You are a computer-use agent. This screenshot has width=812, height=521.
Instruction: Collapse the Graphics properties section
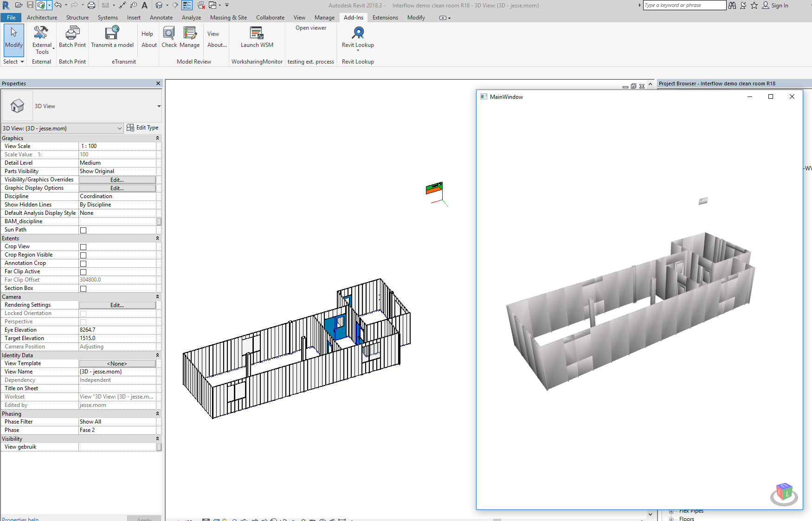coord(157,138)
